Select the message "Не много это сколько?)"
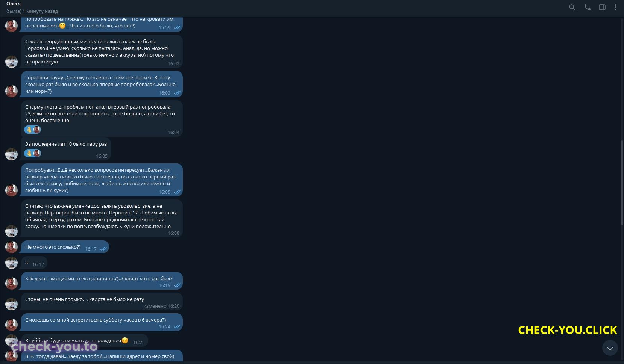This screenshot has height=364, width=624. click(x=65, y=247)
